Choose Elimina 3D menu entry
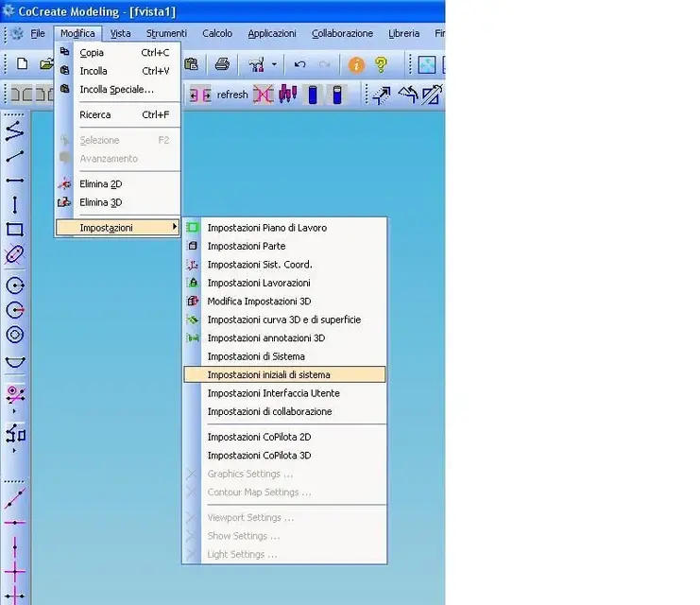The image size is (700, 605). pos(118,202)
